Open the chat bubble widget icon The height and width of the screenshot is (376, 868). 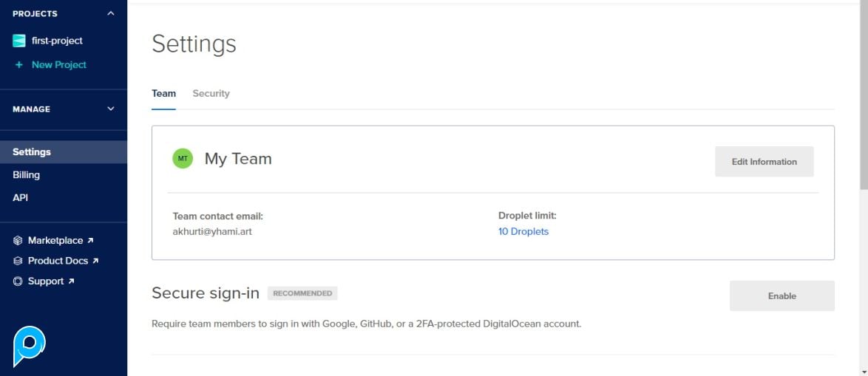[x=30, y=346]
